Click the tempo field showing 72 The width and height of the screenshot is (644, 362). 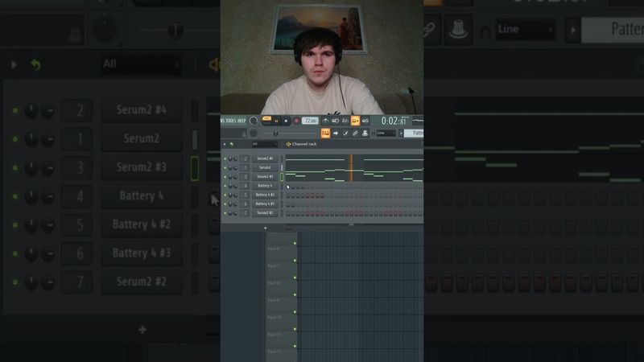pyautogui.click(x=310, y=121)
